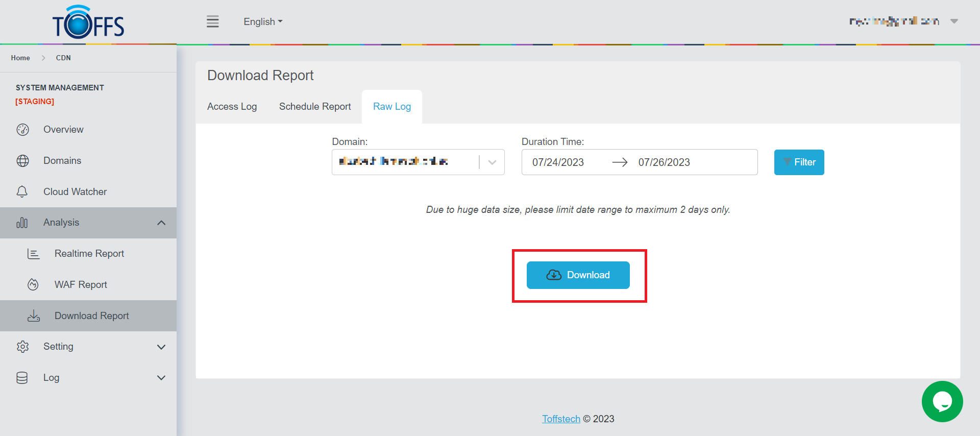
Task: Open the Domain selection dropdown
Action: 492,162
